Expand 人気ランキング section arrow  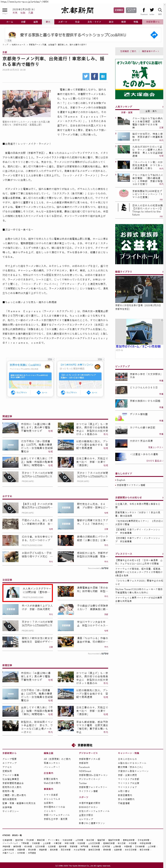tap(162, 106)
